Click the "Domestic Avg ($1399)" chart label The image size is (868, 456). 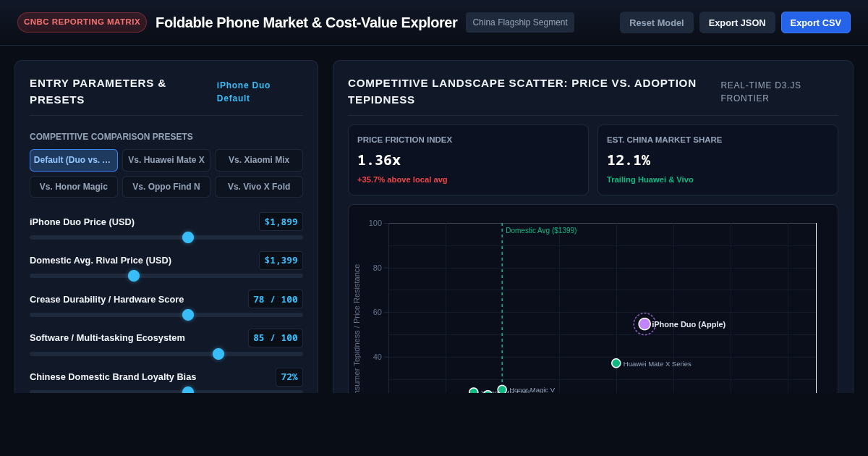(541, 231)
